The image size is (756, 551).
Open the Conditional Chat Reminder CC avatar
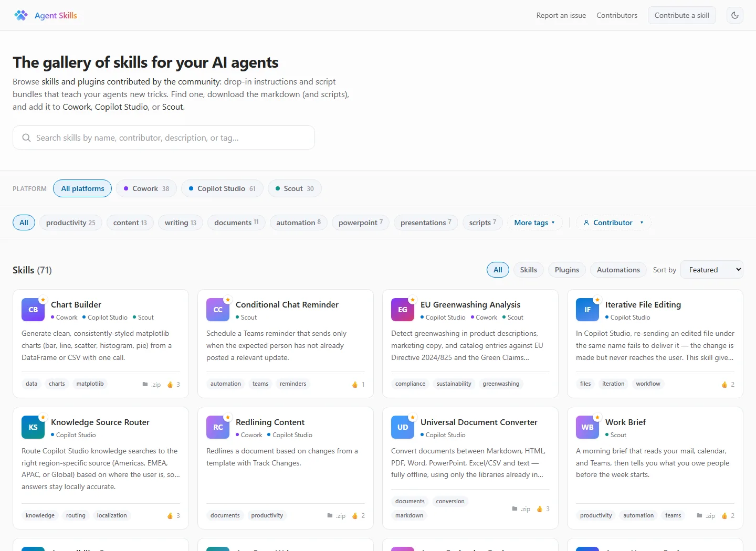coord(218,310)
